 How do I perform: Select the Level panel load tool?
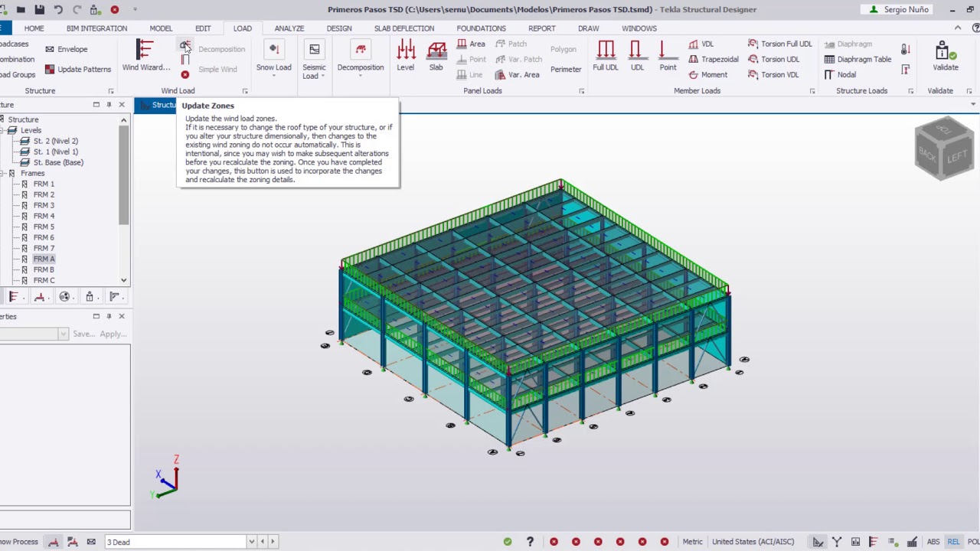pos(406,56)
